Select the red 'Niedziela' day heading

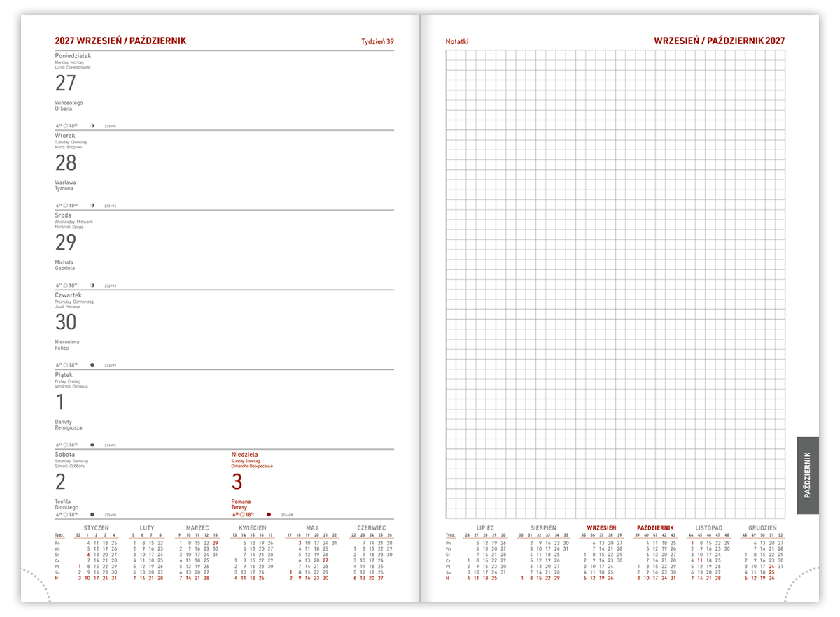point(245,455)
